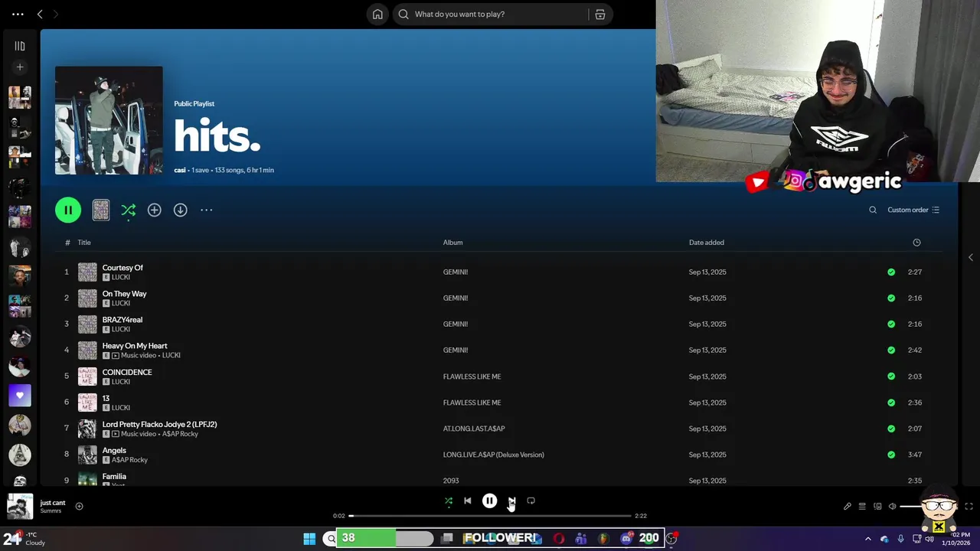Open the three-dots app menu at top left
This screenshot has width=980, height=551.
tap(18, 14)
